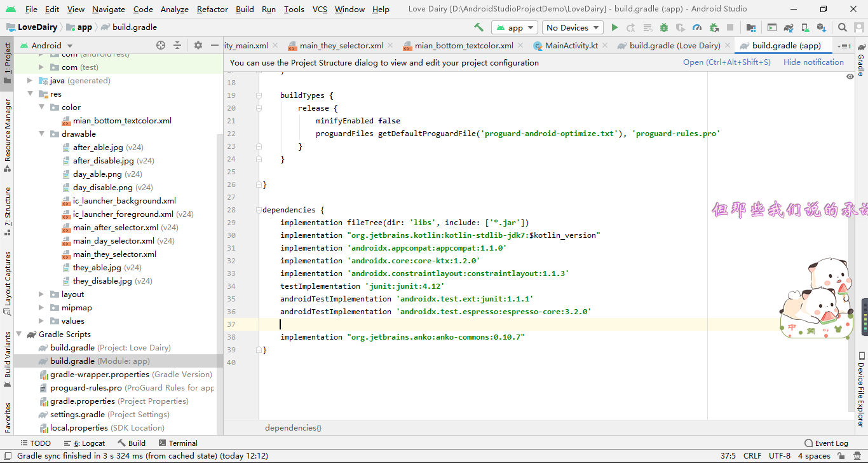Click UTF-8 encoding in status bar
This screenshot has height=463, width=868.
pyautogui.click(x=780, y=456)
